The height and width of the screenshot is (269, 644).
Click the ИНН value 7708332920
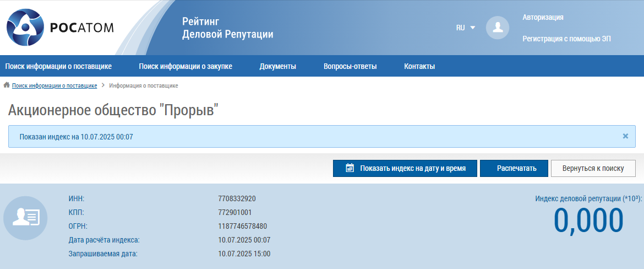pos(237,198)
